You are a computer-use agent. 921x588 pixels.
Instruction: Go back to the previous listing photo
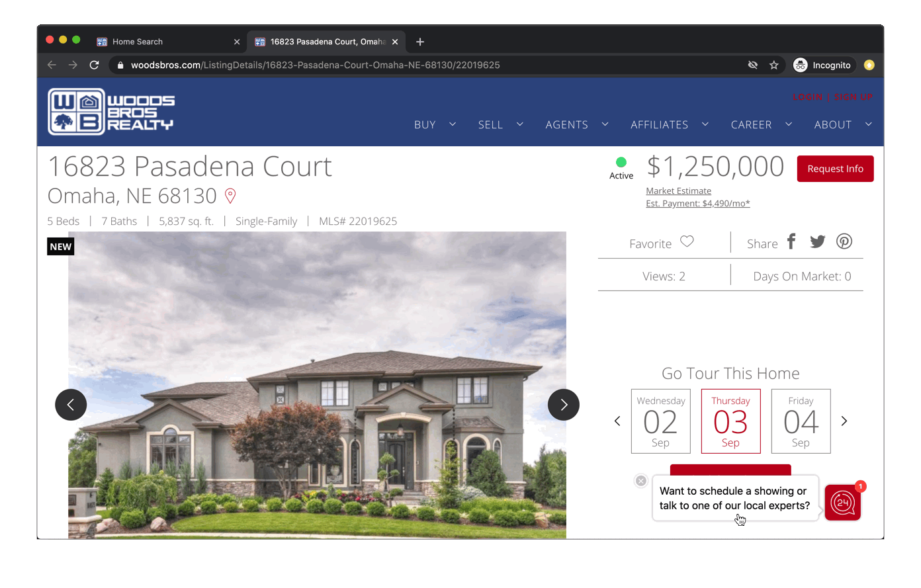71,404
